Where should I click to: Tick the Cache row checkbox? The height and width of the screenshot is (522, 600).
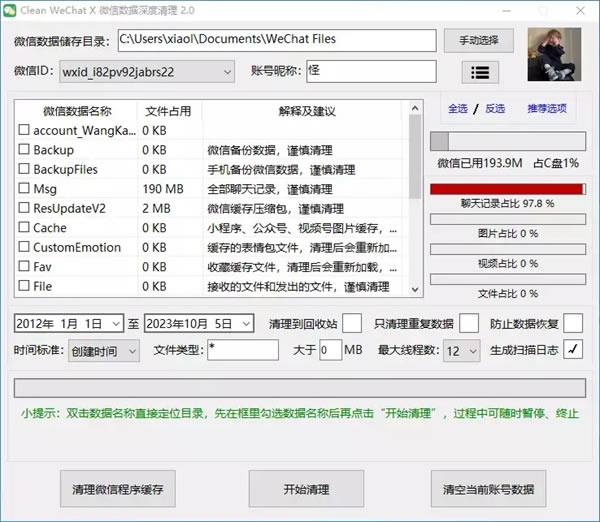24,227
